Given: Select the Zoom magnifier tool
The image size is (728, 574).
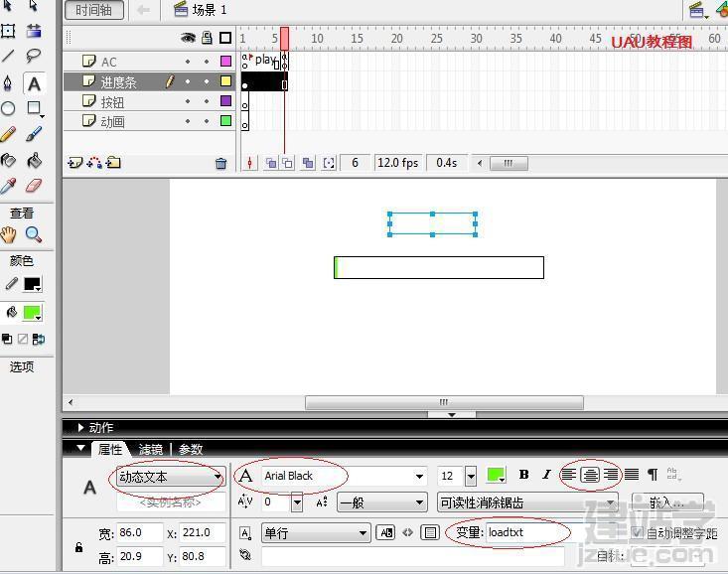Looking at the screenshot, I should point(34,235).
